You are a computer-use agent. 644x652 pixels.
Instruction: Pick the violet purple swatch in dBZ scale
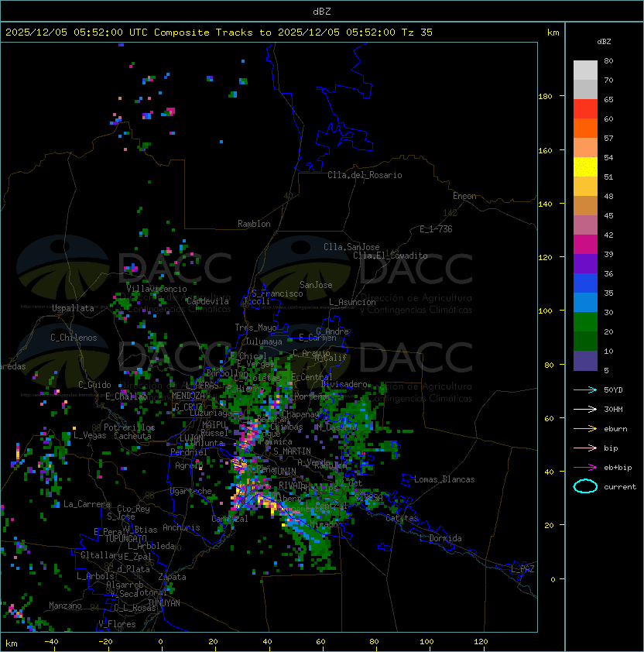(x=585, y=263)
